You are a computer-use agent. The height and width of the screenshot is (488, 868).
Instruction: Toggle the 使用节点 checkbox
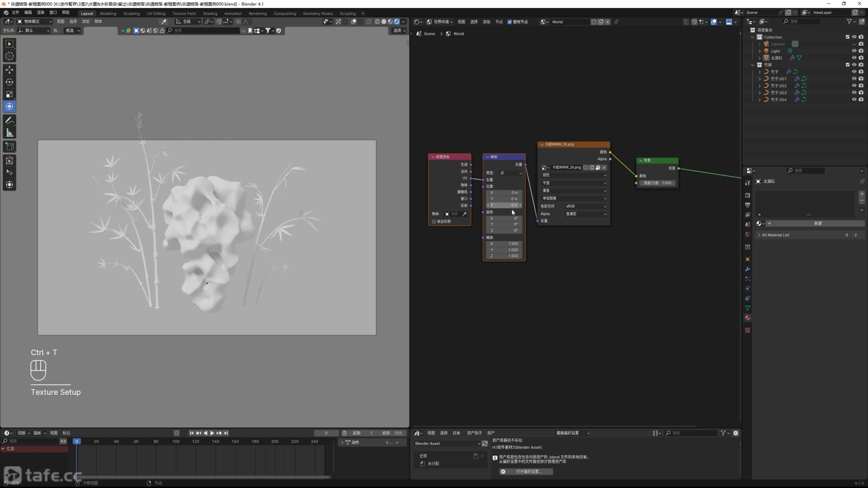(x=509, y=22)
